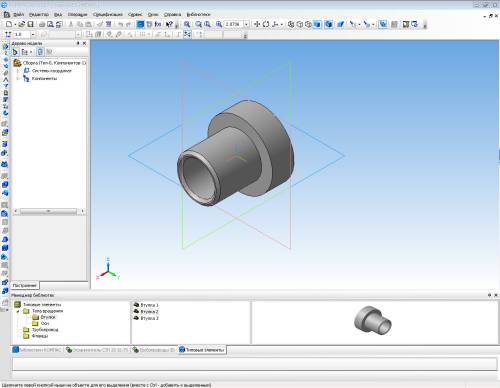Open the step value dropdown (1.0)
Viewport: 500px width, 388px height.
coord(33,34)
